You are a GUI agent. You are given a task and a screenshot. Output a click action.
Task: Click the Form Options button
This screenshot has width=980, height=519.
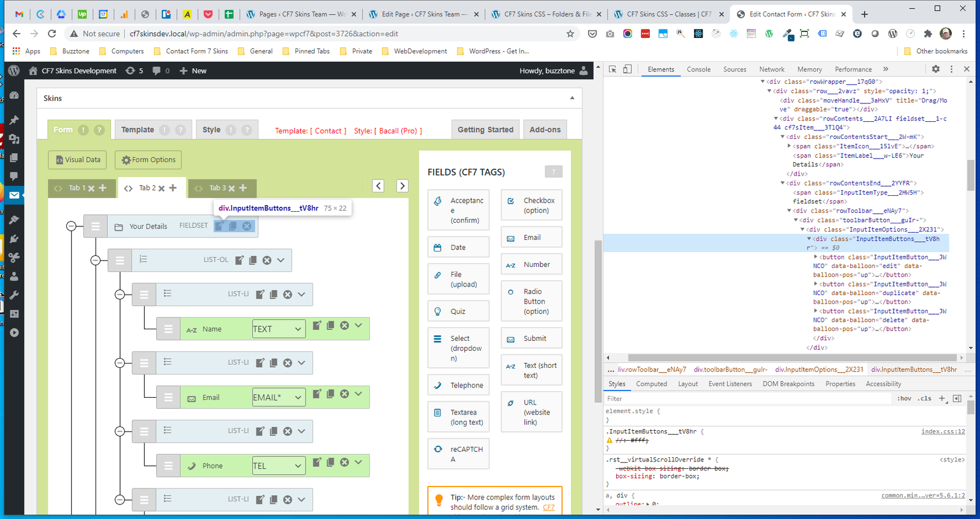pyautogui.click(x=148, y=160)
